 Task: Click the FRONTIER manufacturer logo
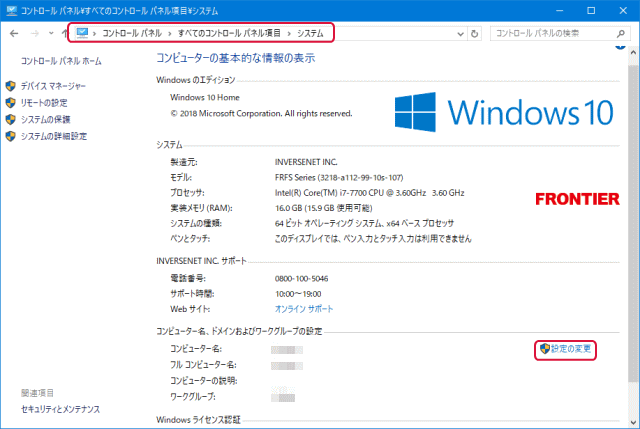click(578, 199)
